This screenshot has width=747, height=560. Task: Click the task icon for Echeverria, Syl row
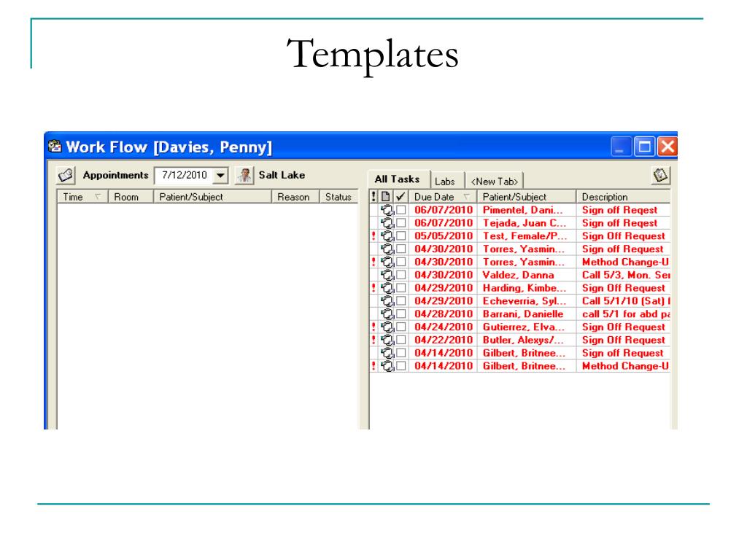pos(387,301)
